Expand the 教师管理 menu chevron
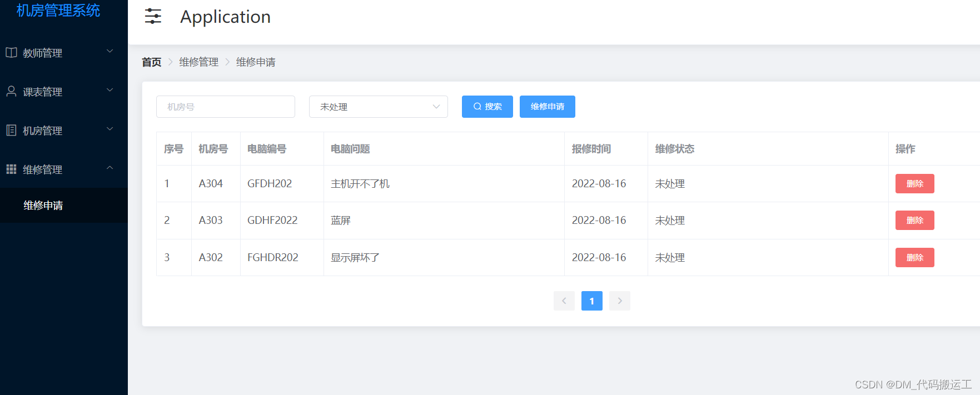980x395 pixels. click(110, 51)
